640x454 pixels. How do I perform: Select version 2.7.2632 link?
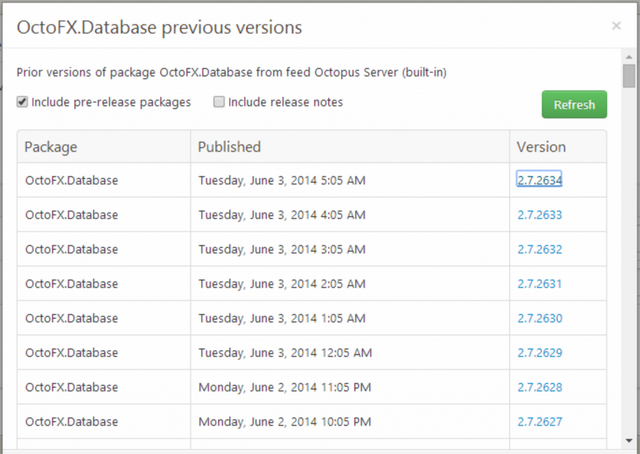pyautogui.click(x=540, y=249)
